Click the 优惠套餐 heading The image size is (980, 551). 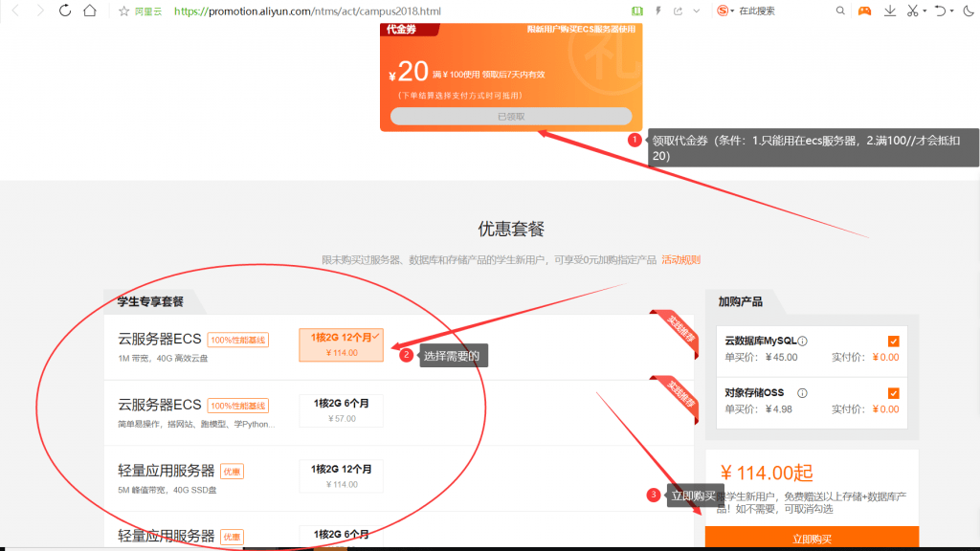[x=511, y=230]
